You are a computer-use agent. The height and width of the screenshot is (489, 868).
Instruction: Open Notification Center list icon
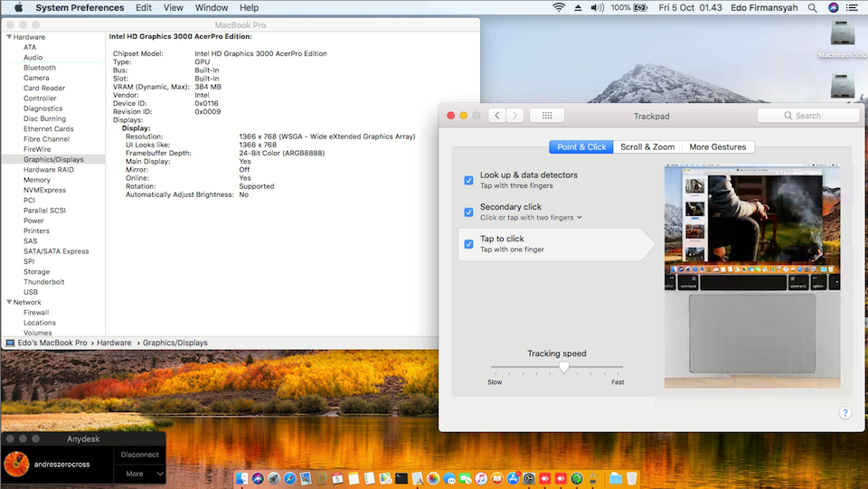[x=852, y=8]
